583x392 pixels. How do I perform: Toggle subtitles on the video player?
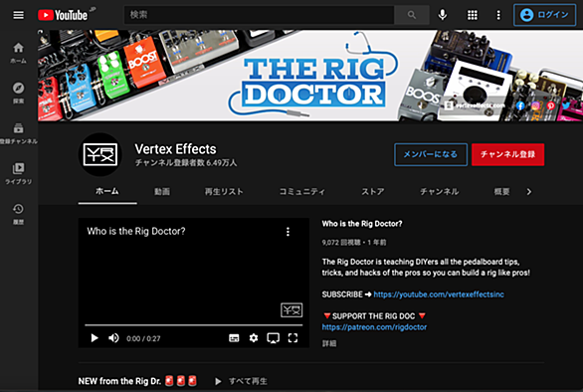[x=234, y=338]
